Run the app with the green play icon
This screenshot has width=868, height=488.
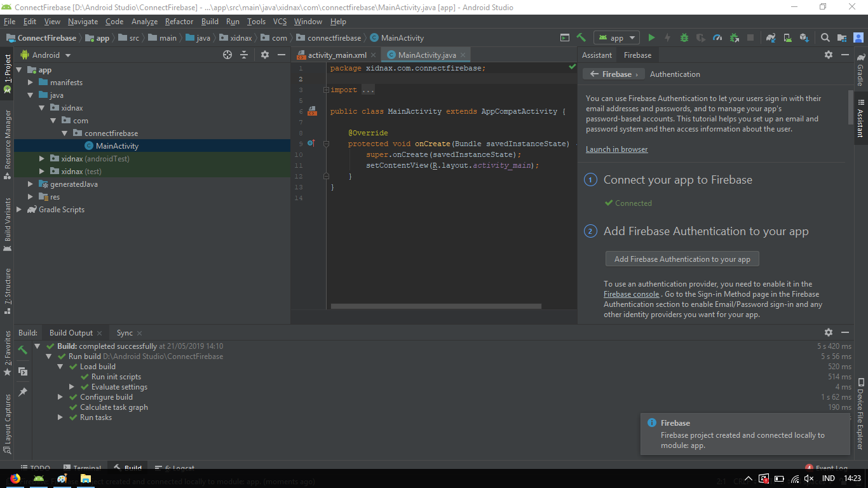coord(651,37)
